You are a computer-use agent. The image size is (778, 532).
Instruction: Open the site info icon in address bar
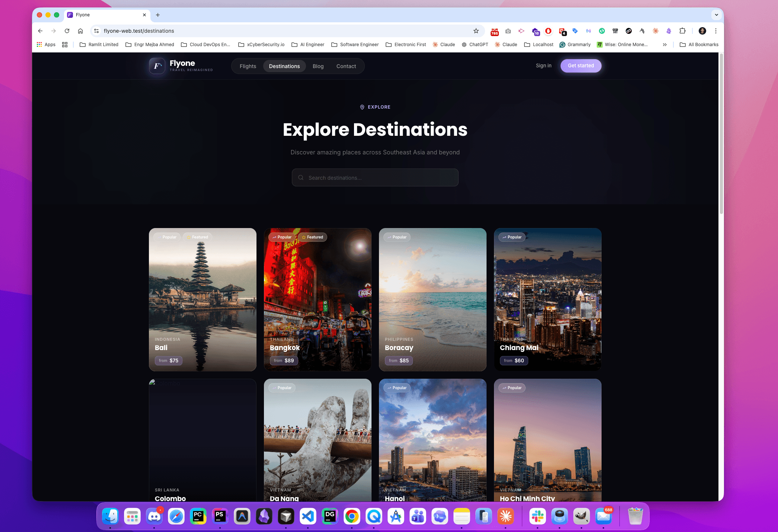[96, 31]
